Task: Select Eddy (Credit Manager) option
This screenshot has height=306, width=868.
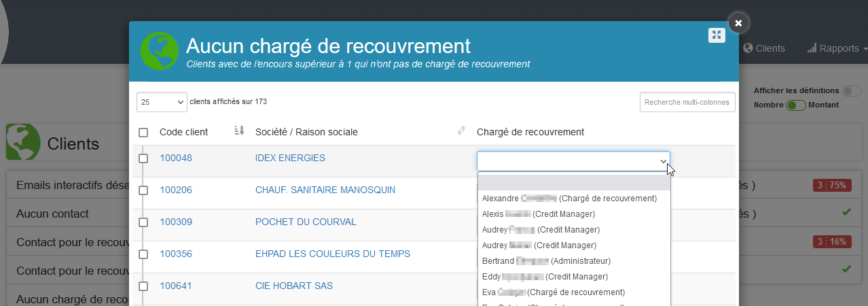Action: pos(574,277)
